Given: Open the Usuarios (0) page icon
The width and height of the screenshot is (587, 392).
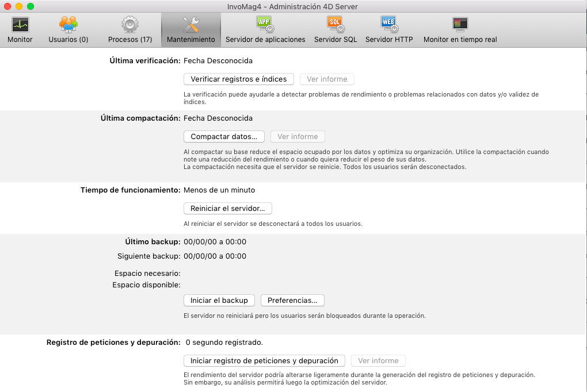Looking at the screenshot, I should point(68,25).
